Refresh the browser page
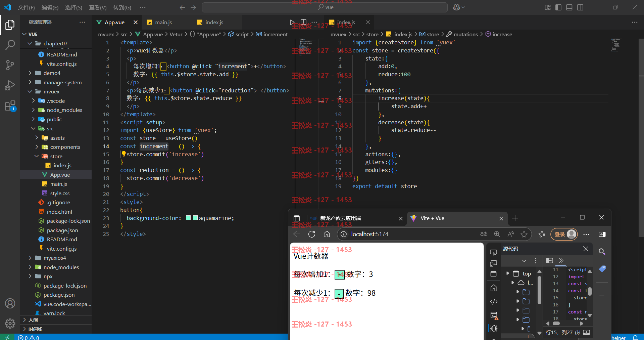Image resolution: width=644 pixels, height=340 pixels. 312,234
